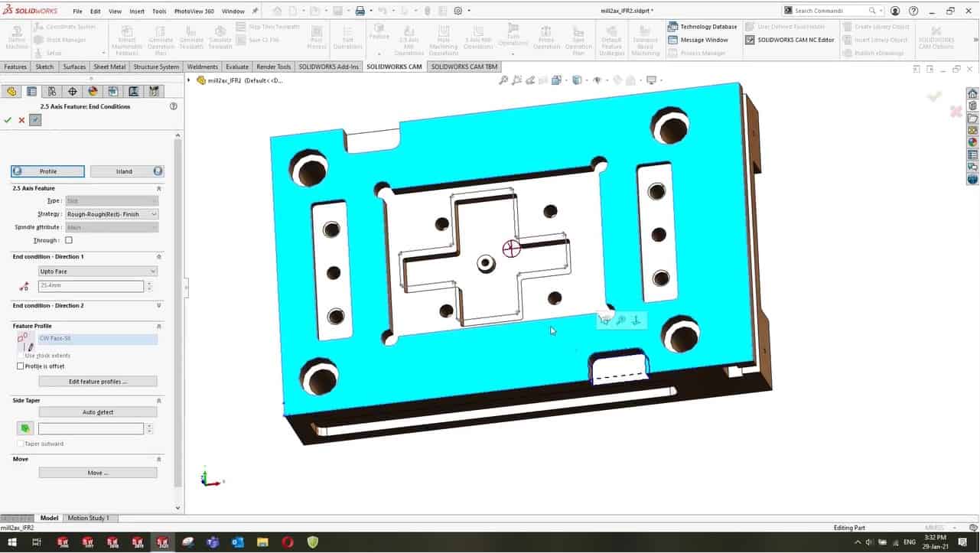This screenshot has height=553, width=980.
Task: Click the Edit feature profiles button
Action: (x=98, y=381)
